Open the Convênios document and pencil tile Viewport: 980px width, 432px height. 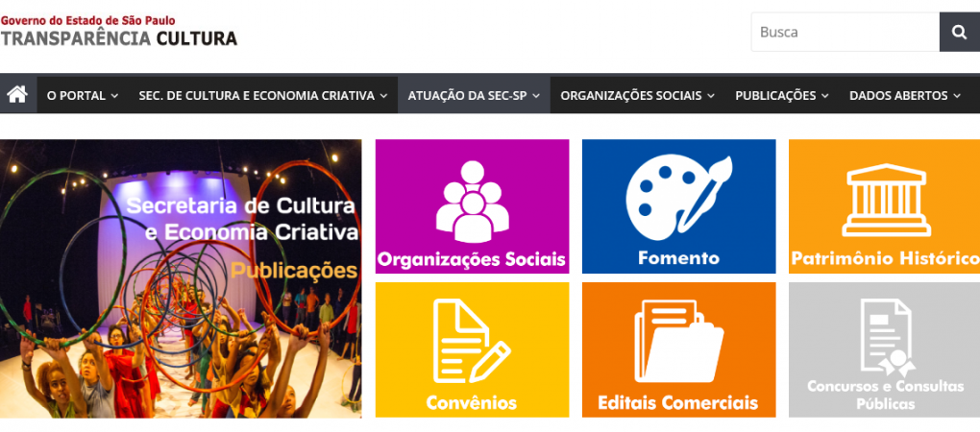(x=472, y=349)
